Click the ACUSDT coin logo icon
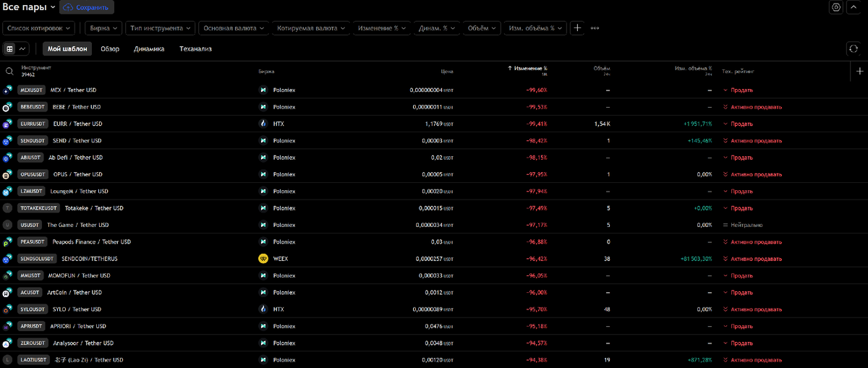Image resolution: width=868 pixels, height=368 pixels. pyautogui.click(x=8, y=292)
